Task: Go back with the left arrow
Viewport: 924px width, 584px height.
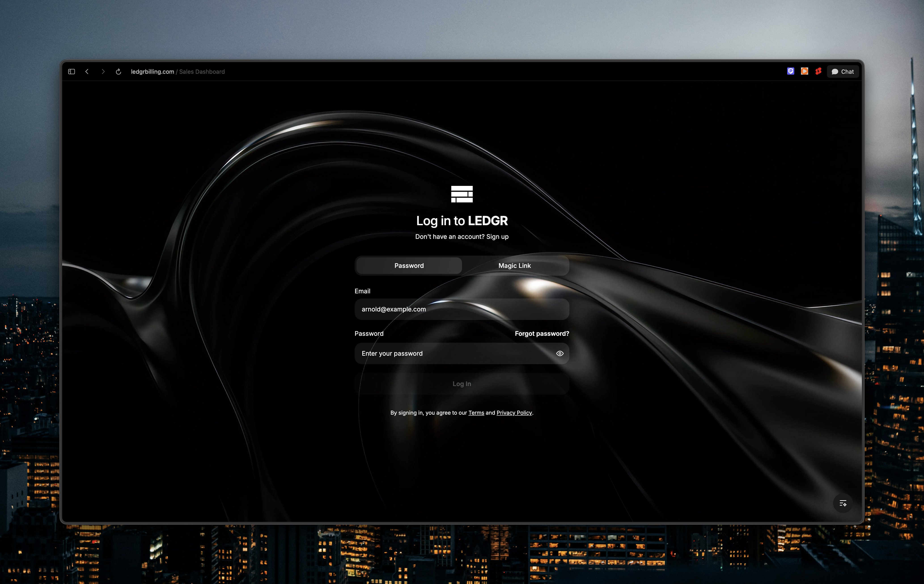Action: [x=87, y=72]
